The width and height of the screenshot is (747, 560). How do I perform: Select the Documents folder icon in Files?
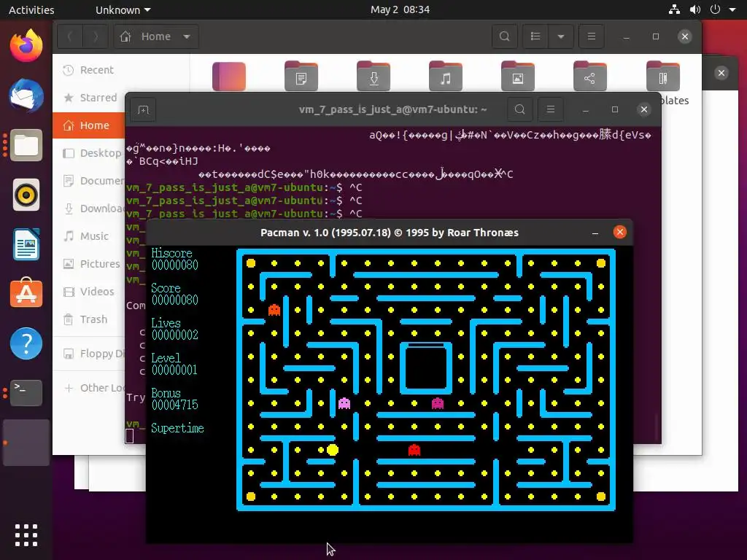pos(301,76)
